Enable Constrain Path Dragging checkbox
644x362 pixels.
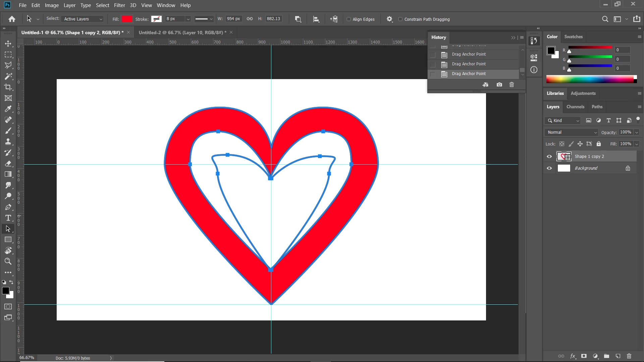point(400,19)
